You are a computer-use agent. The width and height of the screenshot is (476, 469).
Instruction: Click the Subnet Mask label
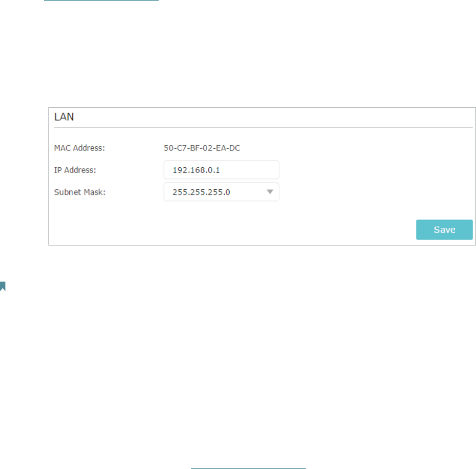[x=80, y=192]
